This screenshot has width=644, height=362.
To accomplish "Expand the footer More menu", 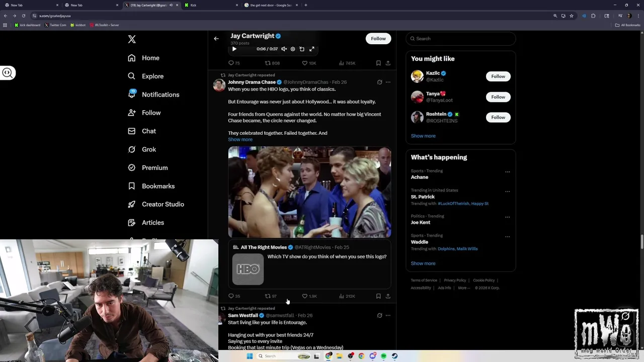I will [x=464, y=288].
